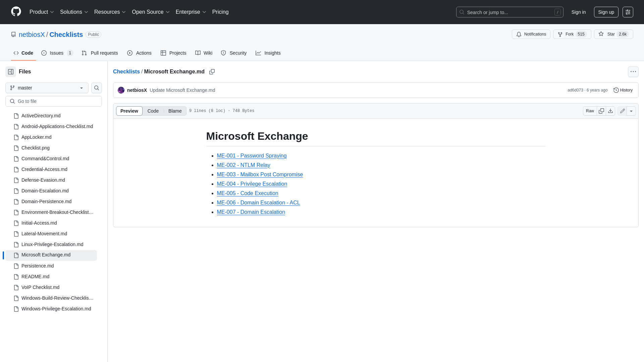Open the netbiosX owner link
644x362 pixels.
click(x=32, y=35)
